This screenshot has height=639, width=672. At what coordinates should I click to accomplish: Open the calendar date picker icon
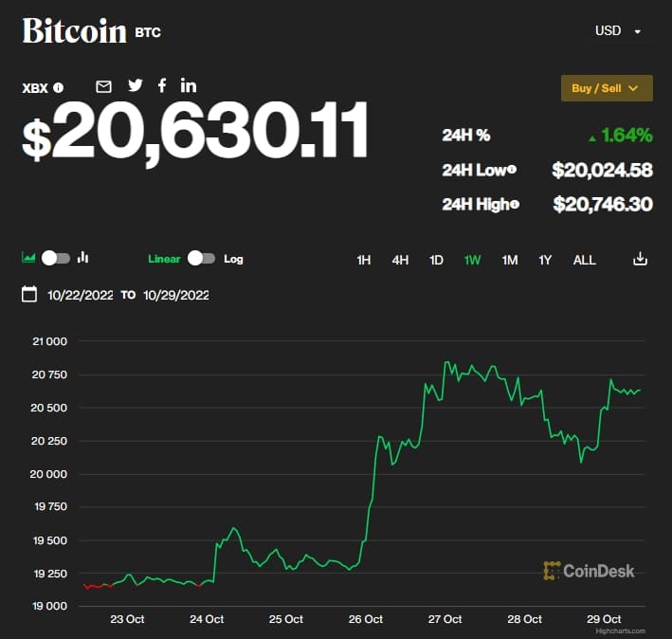tap(28, 294)
